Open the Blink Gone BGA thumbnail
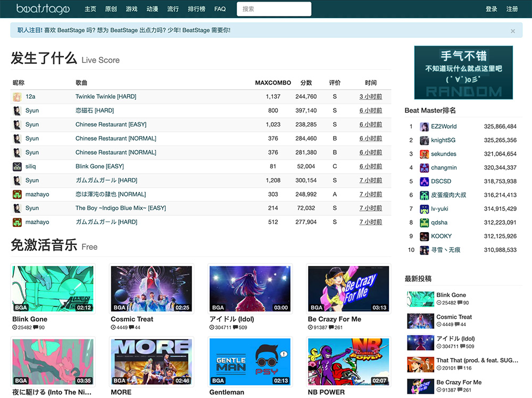532x398 pixels. click(53, 289)
